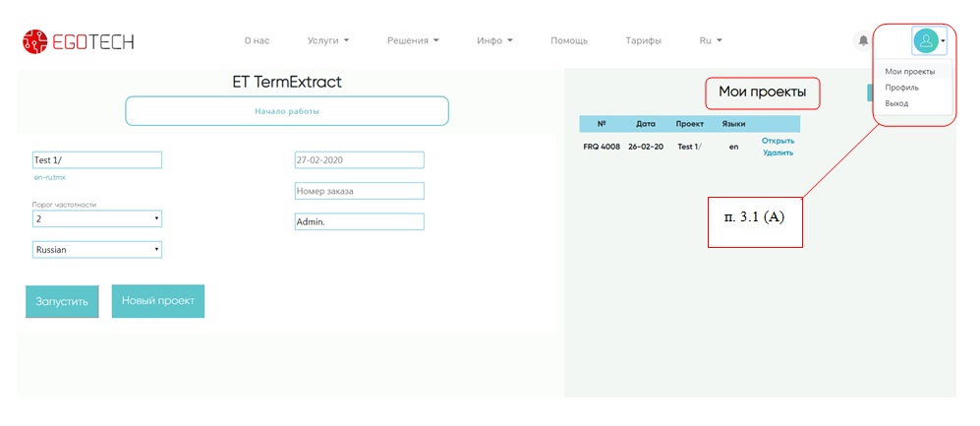980x426 pixels.
Task: Open the Russian language dropdown
Action: point(97,250)
